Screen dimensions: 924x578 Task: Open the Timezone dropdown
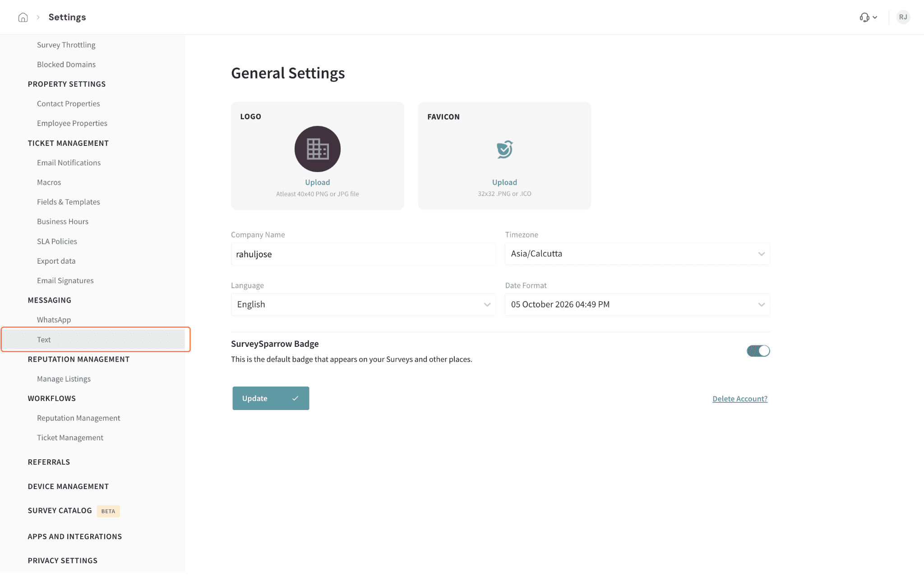tap(637, 254)
